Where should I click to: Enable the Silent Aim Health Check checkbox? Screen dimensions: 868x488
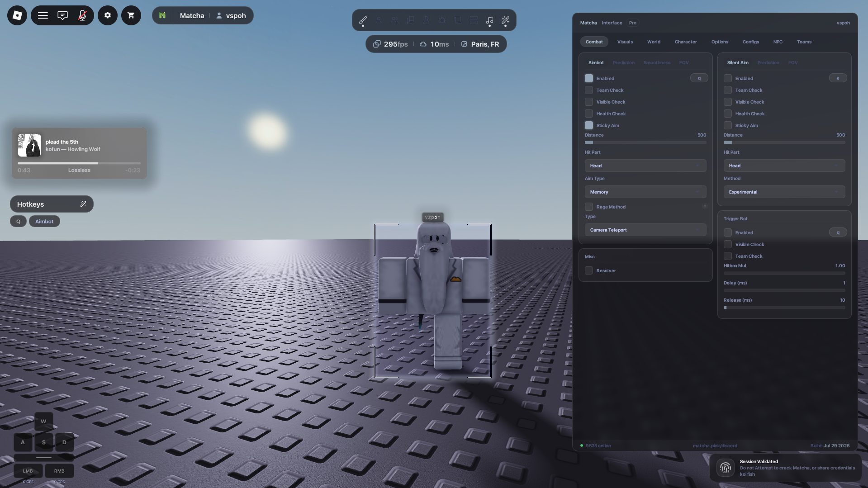(727, 114)
